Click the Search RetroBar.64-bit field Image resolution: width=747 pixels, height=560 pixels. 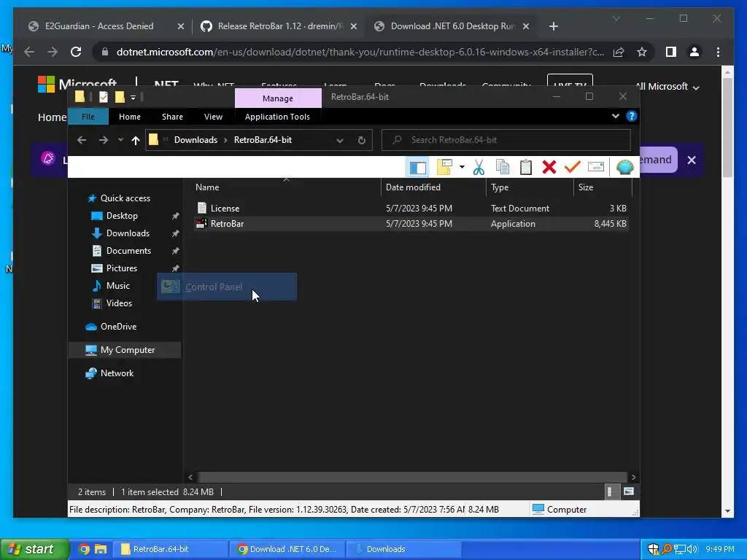[506, 140]
